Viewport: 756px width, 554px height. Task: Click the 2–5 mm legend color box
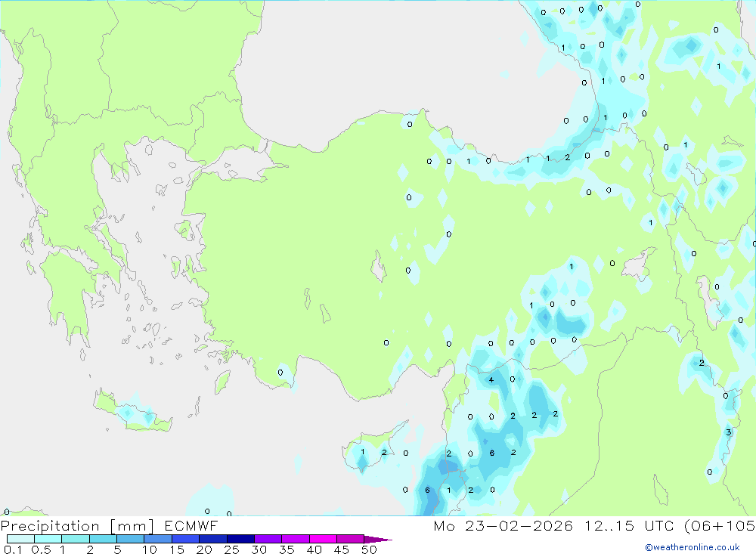(x=103, y=539)
